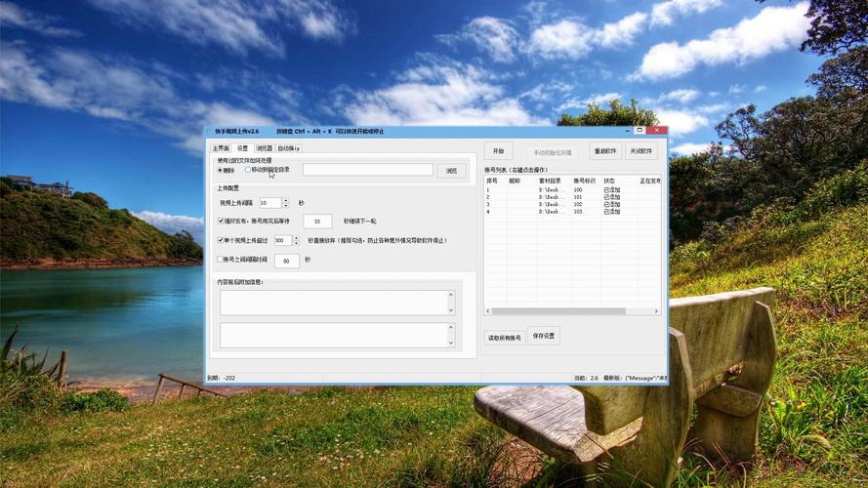Increase 视频上传间隔 with the up arrow
This screenshot has height=488, width=868.
(x=285, y=200)
